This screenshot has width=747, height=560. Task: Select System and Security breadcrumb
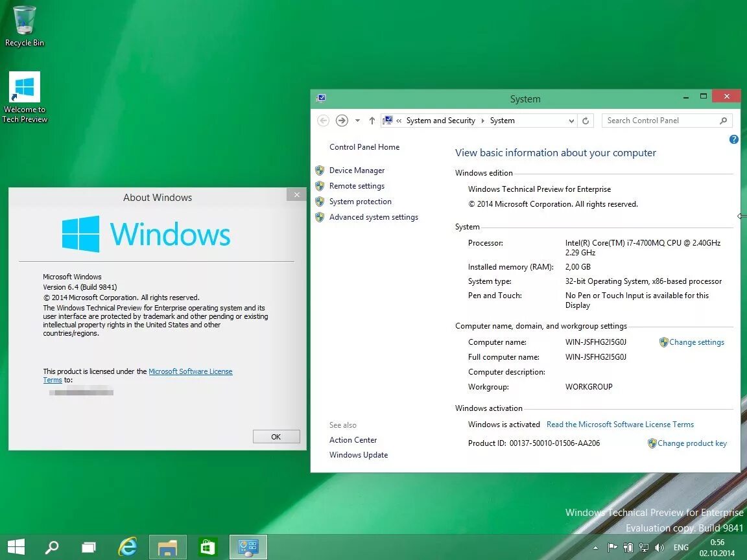pos(441,121)
